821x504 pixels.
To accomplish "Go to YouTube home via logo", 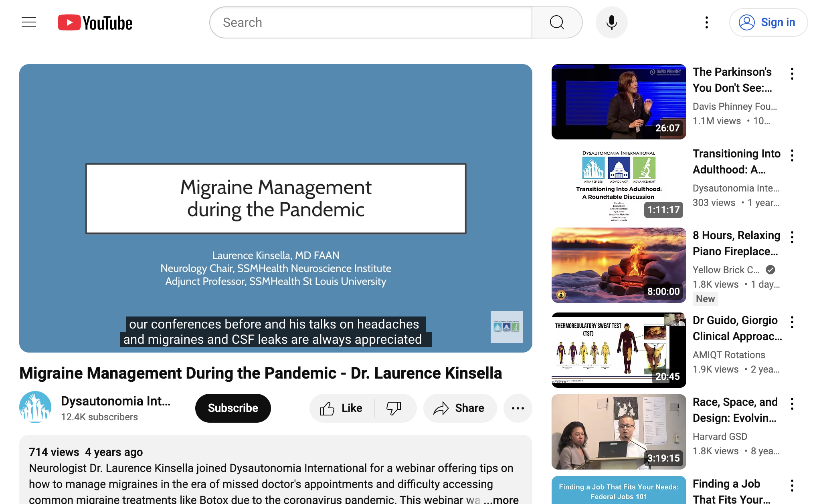I will [95, 23].
